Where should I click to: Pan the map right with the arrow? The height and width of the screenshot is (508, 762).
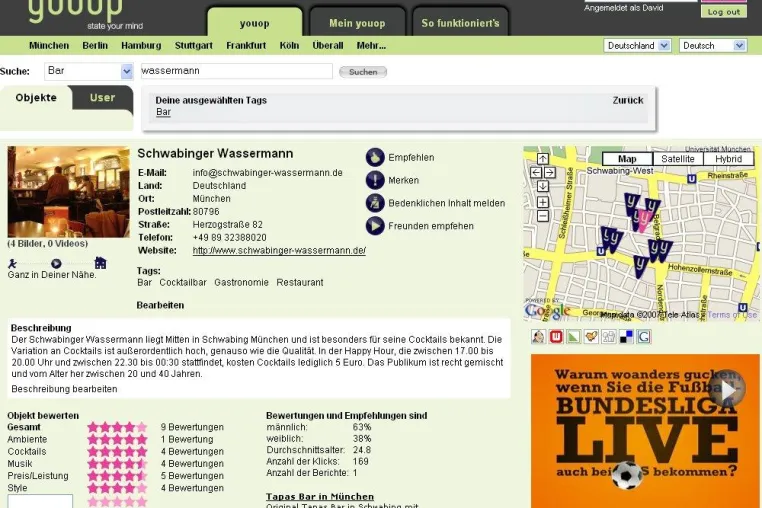click(x=550, y=173)
